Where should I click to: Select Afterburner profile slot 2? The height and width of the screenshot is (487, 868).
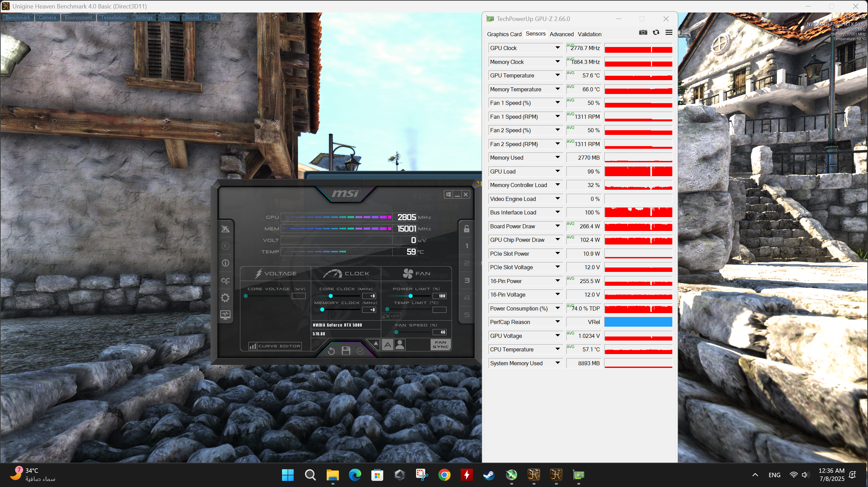467,263
